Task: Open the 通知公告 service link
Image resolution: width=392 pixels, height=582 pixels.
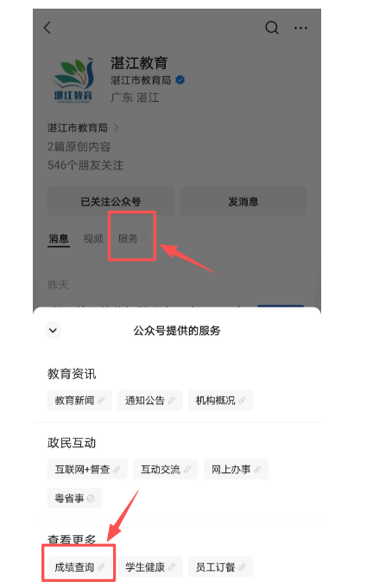Action: 150,400
